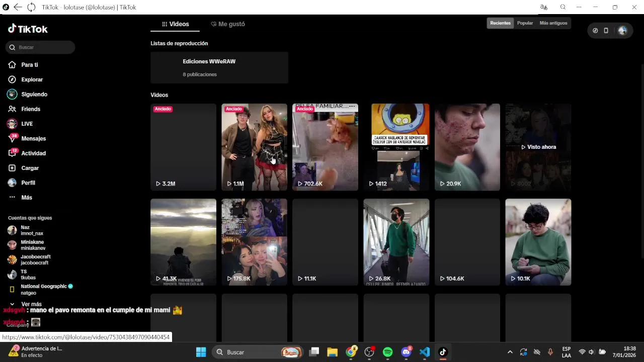Open profile avatar menu top right
This screenshot has height=362, width=644.
622,31
